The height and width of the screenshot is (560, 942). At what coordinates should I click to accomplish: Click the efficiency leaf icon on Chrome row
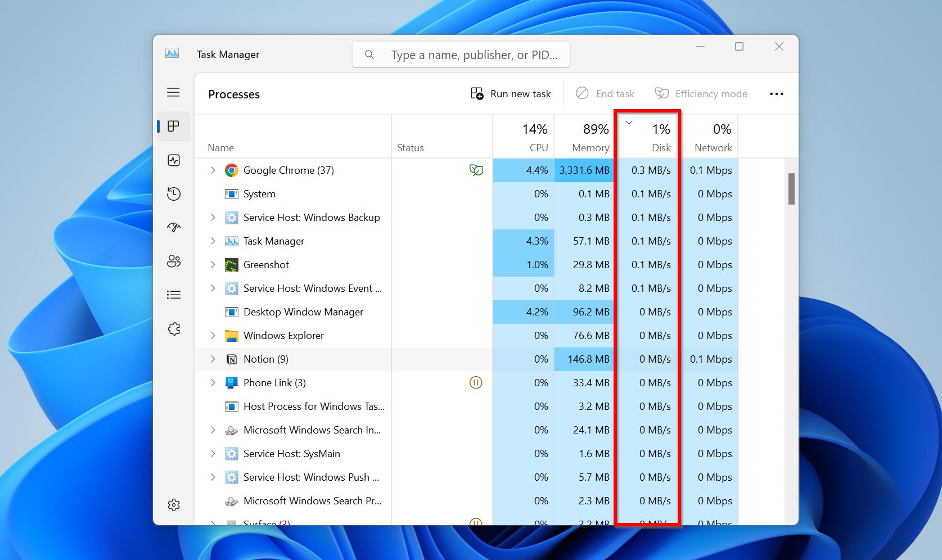click(476, 170)
